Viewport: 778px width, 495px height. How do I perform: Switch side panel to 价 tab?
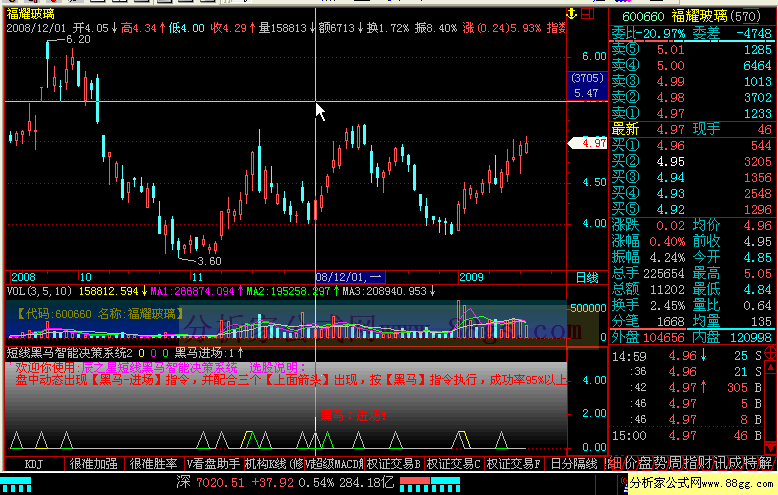[x=631, y=463]
